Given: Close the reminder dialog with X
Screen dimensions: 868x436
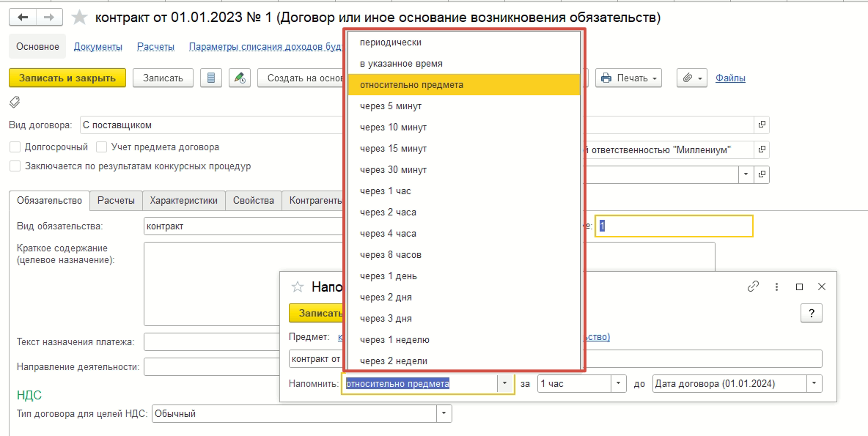Looking at the screenshot, I should pyautogui.click(x=822, y=287).
